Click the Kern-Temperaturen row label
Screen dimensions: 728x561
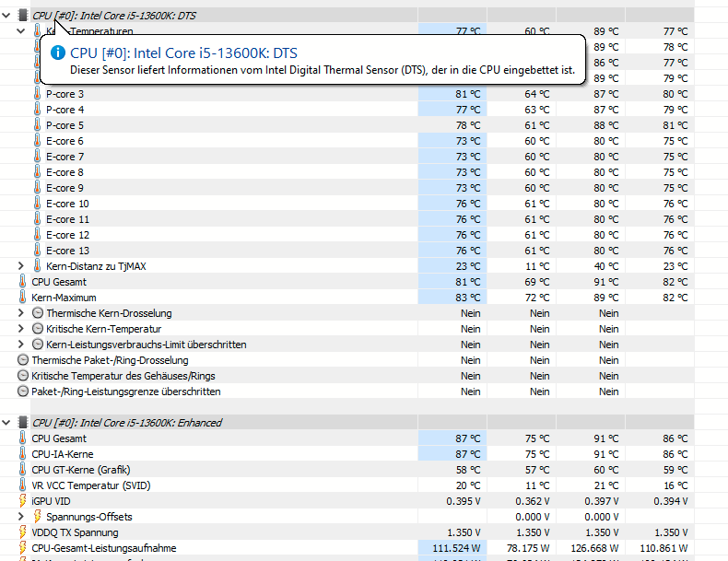[x=89, y=31]
